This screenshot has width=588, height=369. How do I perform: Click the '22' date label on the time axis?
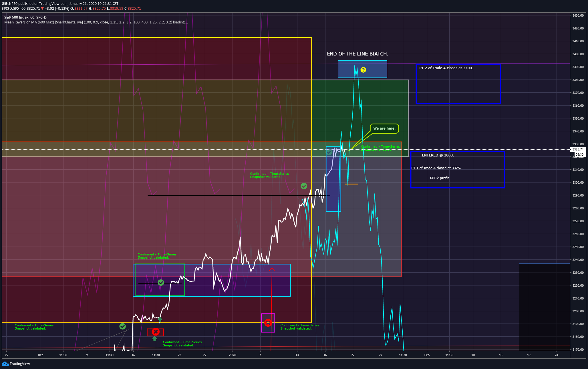coord(353,355)
